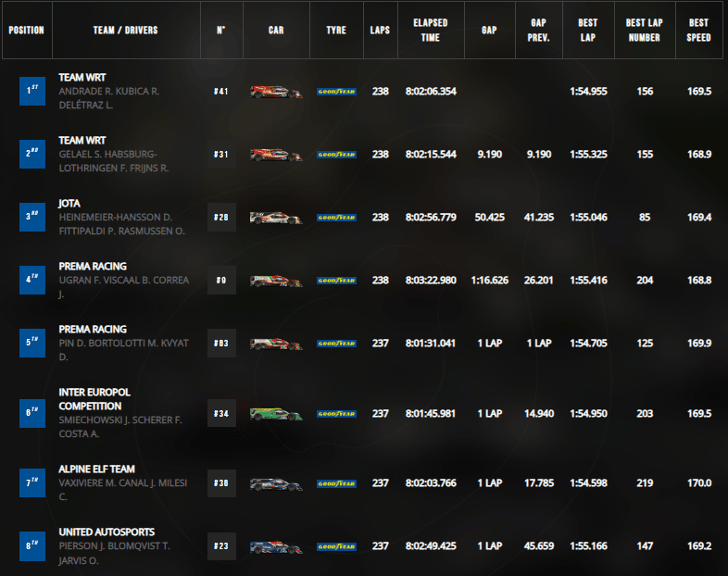This screenshot has height=576, width=728.
Task: Click the #63 Prema Racing car image
Action: (276, 344)
